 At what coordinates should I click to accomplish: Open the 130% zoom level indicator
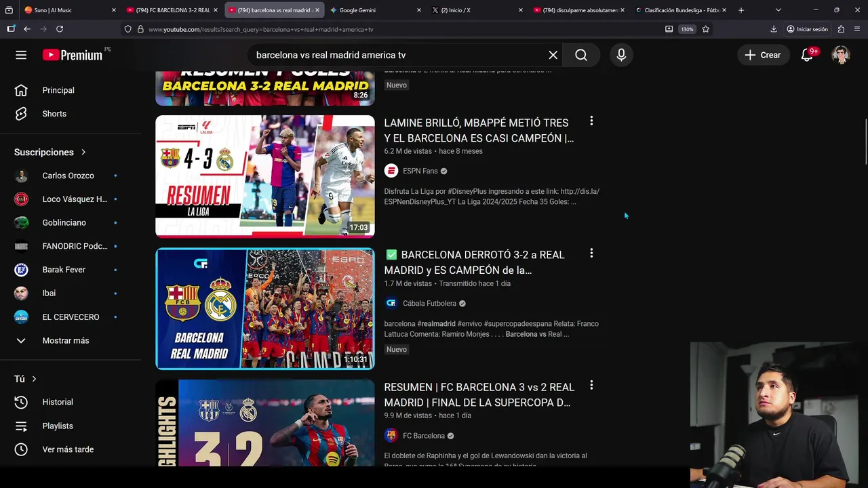687,29
